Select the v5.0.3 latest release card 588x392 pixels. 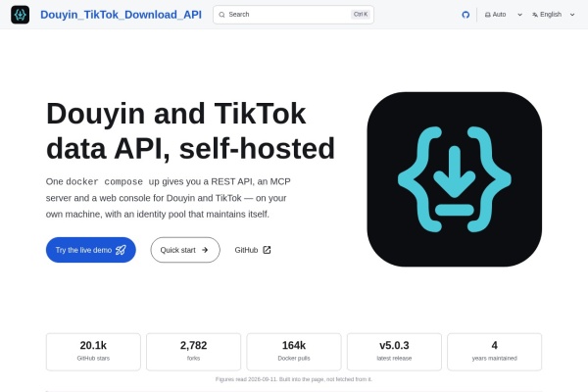pos(394,352)
